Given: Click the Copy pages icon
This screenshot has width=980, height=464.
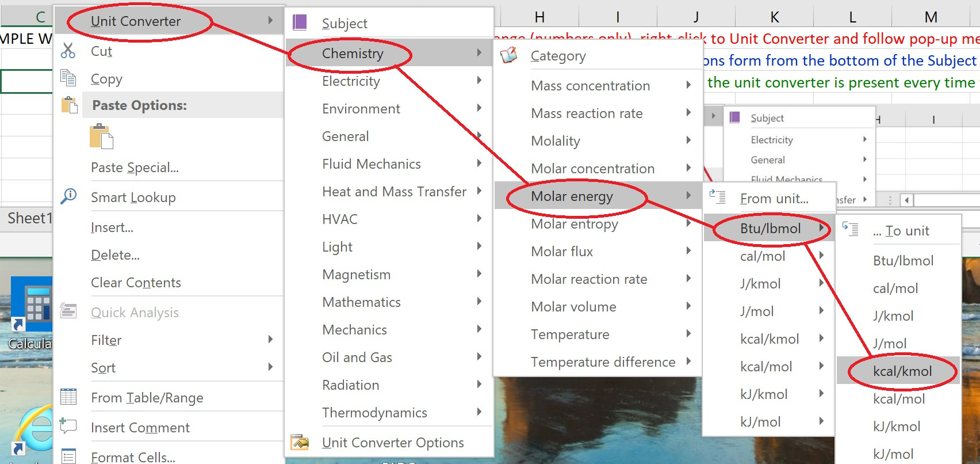Looking at the screenshot, I should pos(68,78).
